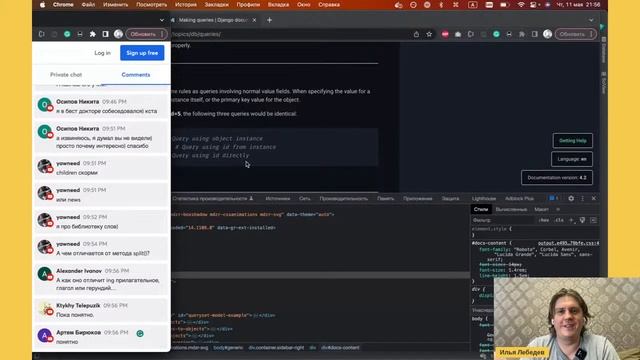Open a new browser tab with plus
640x360 pixels.
(269, 20)
